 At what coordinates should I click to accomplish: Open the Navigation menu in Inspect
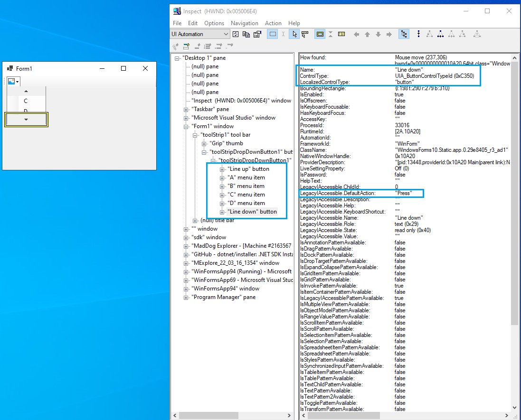[244, 23]
